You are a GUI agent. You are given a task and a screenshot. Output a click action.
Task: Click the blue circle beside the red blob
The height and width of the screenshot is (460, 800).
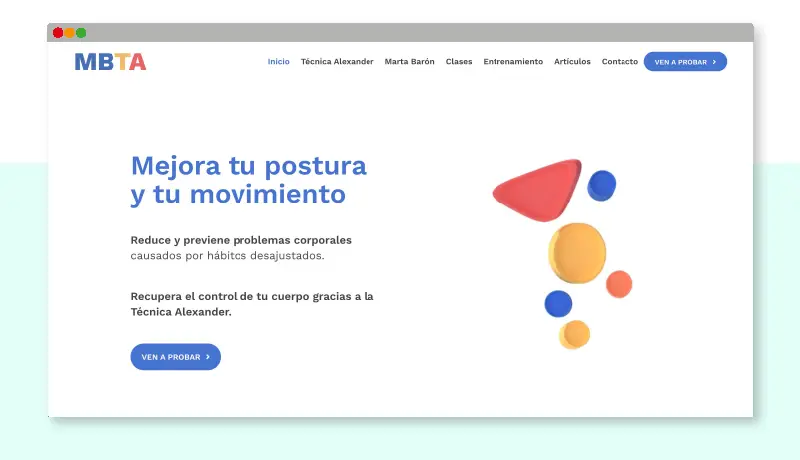click(x=601, y=185)
